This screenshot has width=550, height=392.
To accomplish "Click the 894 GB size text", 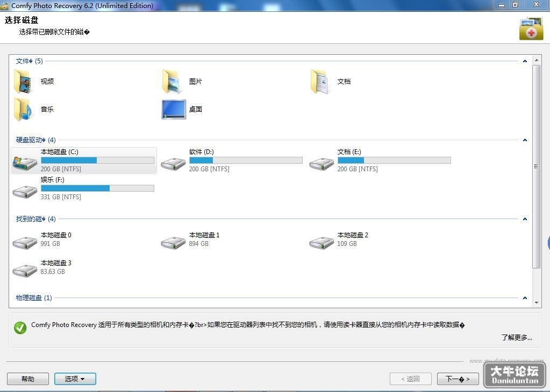I will 198,243.
